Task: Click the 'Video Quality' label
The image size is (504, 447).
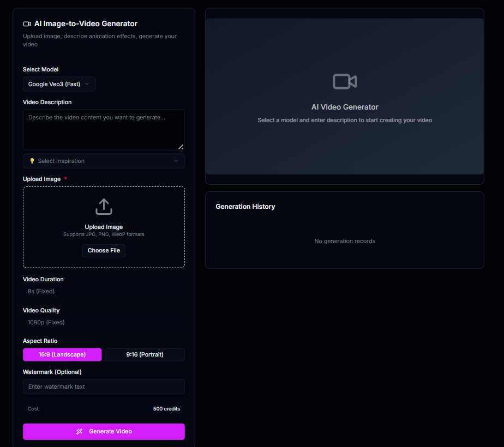Action: click(x=41, y=310)
